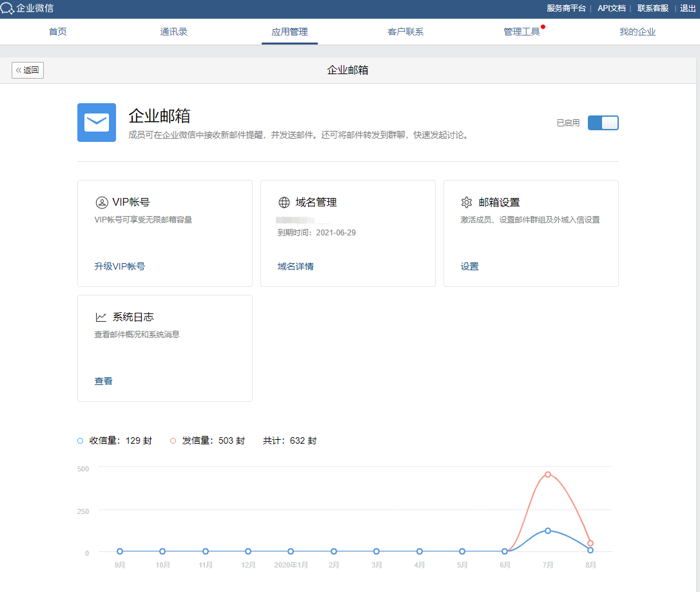
Task: Click the 企业微信 logo icon
Action: tap(8, 8)
